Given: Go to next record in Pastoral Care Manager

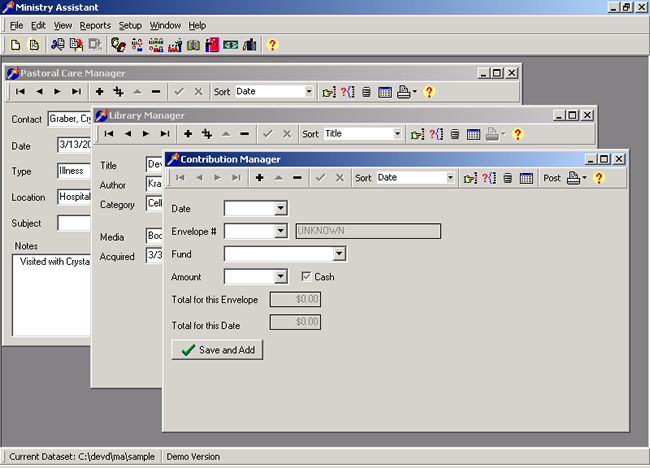Looking at the screenshot, I should (57, 92).
